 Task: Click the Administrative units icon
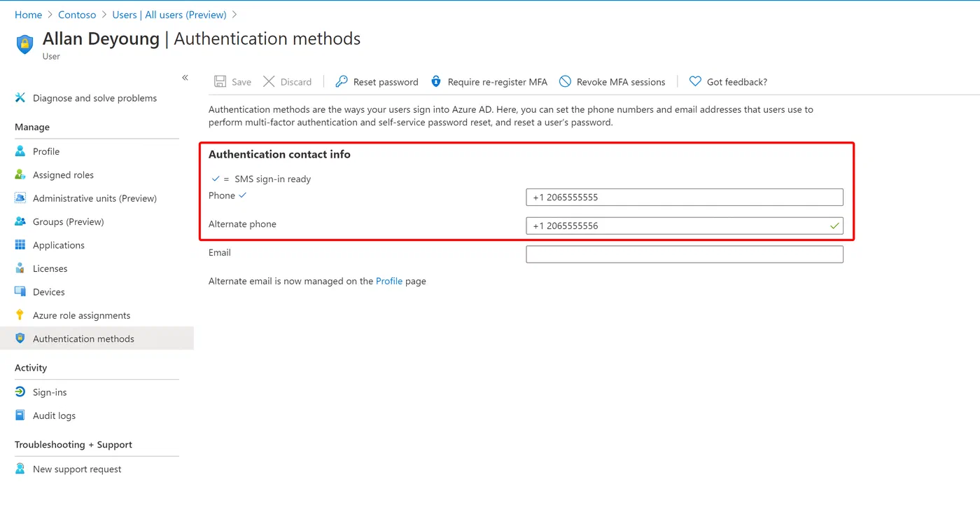click(x=20, y=198)
